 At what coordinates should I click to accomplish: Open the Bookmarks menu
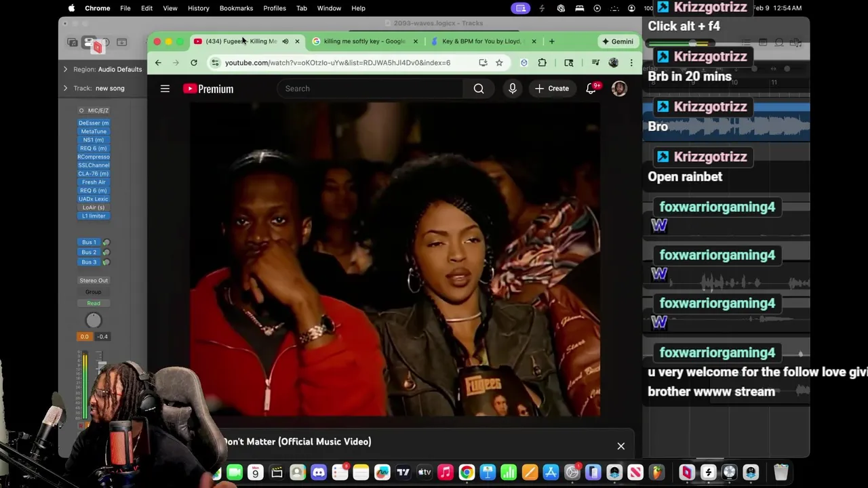point(236,8)
